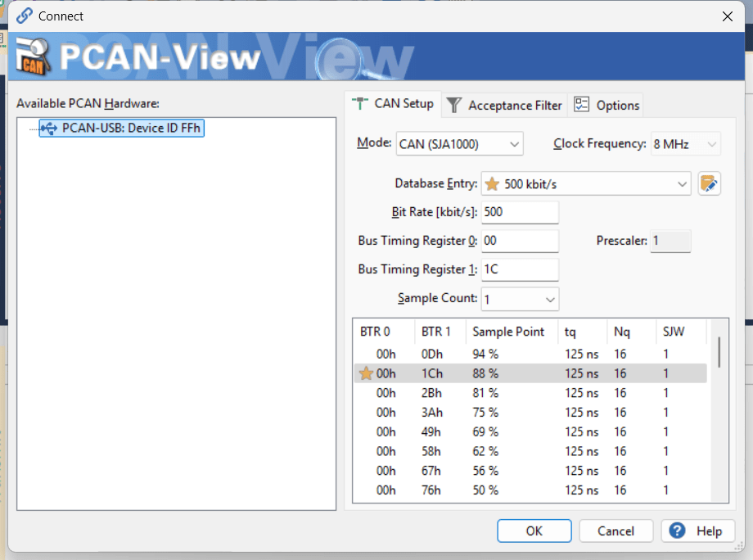Click the Cancel button
The width and height of the screenshot is (753, 560).
(x=615, y=531)
